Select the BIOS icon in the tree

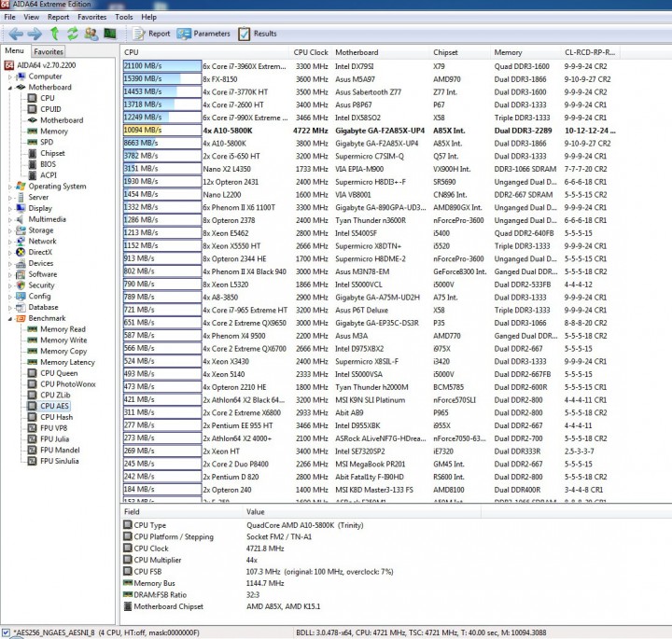pos(32,164)
